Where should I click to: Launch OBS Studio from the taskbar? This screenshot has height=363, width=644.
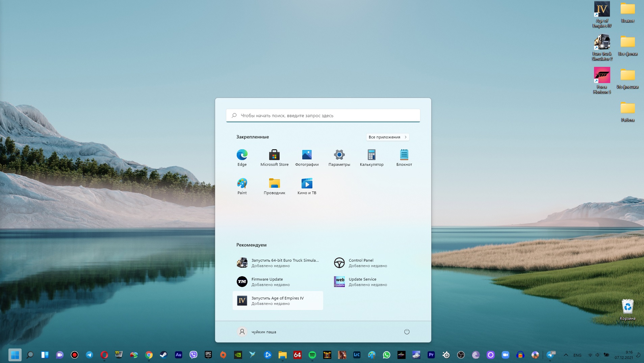461,355
